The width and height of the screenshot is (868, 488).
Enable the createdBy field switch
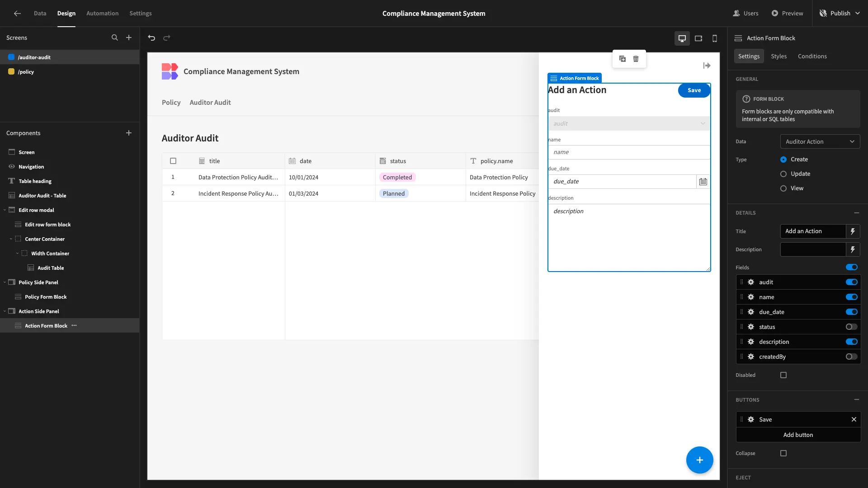pos(852,357)
